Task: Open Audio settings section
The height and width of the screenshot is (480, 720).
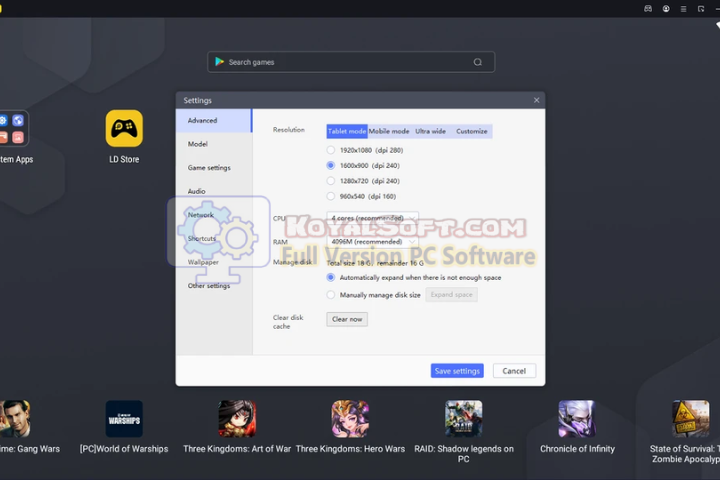Action: click(x=214, y=191)
